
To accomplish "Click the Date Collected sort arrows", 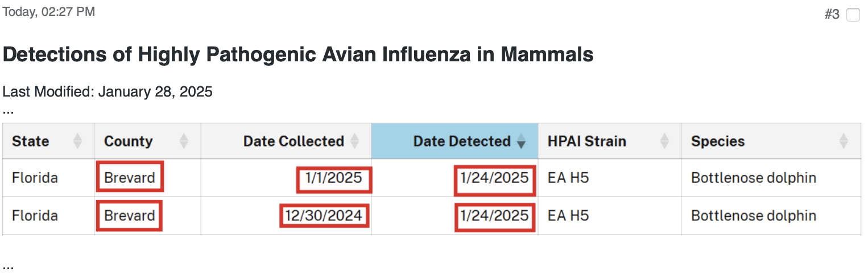I will tap(355, 141).
